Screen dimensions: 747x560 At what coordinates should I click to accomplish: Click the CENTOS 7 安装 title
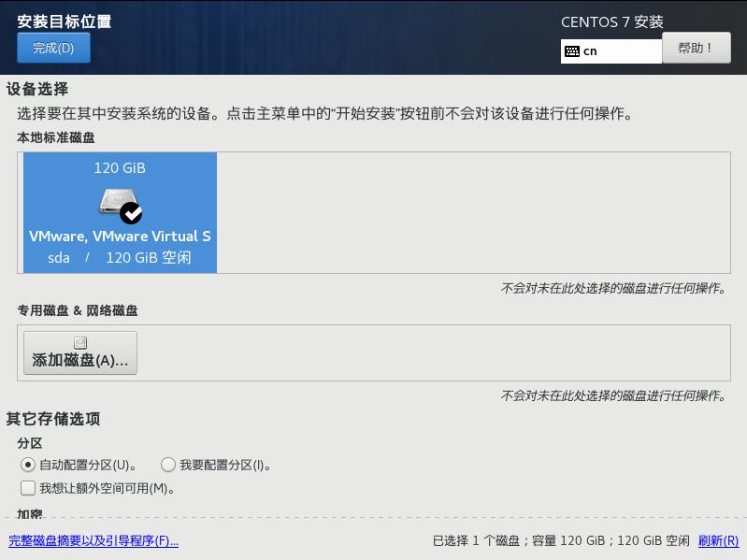coord(612,22)
